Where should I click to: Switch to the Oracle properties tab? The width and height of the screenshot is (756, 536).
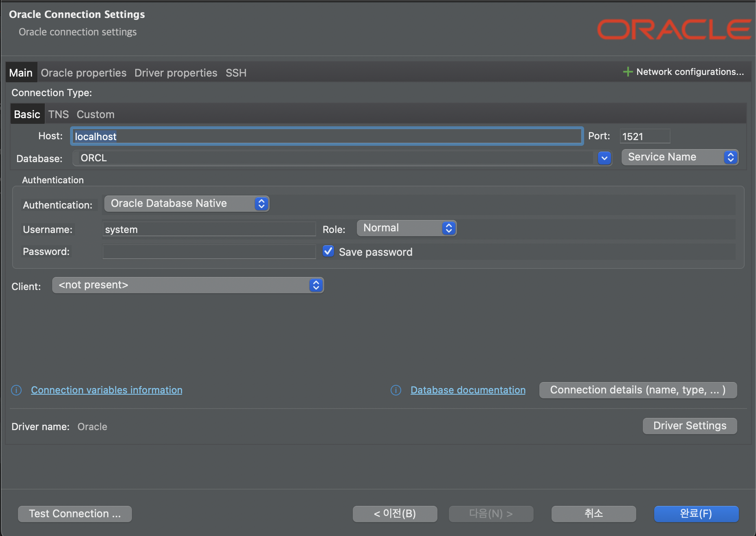coord(84,72)
